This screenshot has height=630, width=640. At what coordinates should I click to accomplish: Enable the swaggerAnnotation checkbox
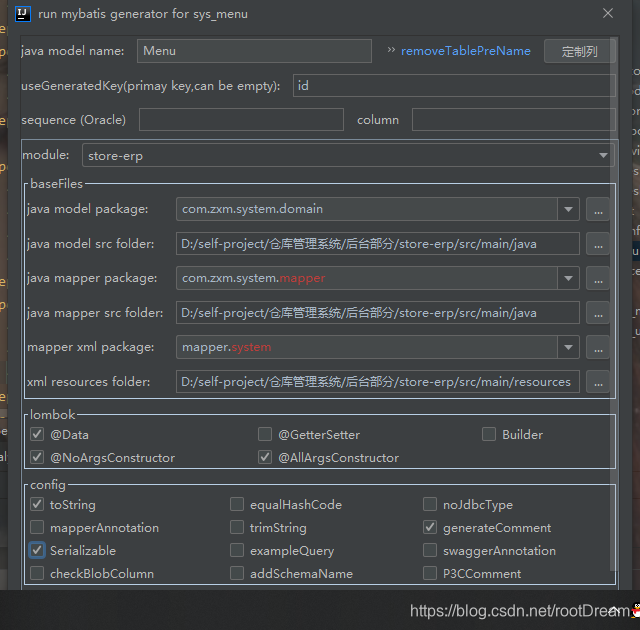click(x=430, y=550)
